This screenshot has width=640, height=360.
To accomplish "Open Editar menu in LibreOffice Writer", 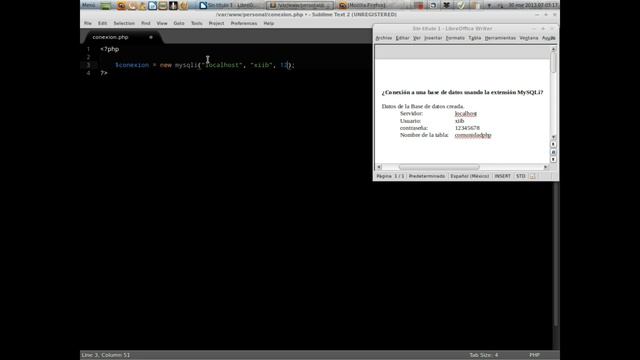I will pyautogui.click(x=402, y=38).
